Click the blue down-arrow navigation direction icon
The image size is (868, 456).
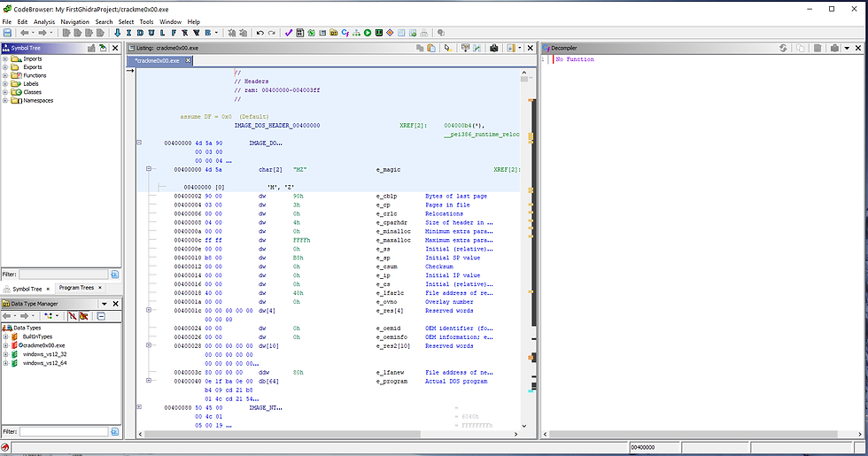pos(117,33)
